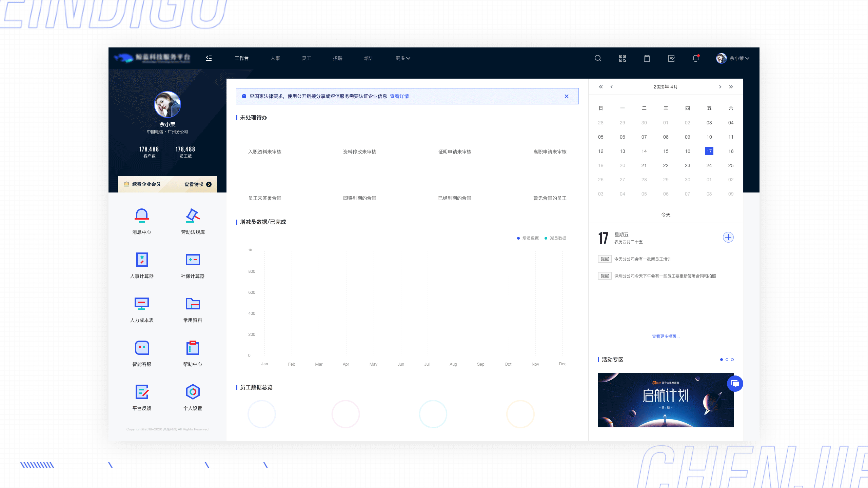Click the 启航计划 banner thumbnail
The width and height of the screenshot is (868, 488).
(x=665, y=400)
